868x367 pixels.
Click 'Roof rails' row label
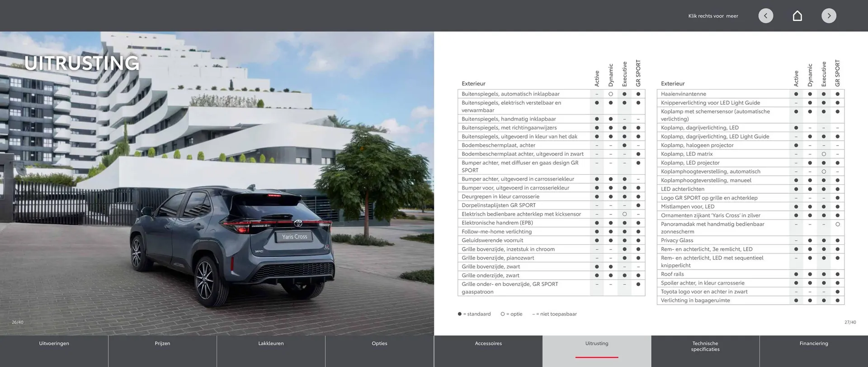point(672,274)
